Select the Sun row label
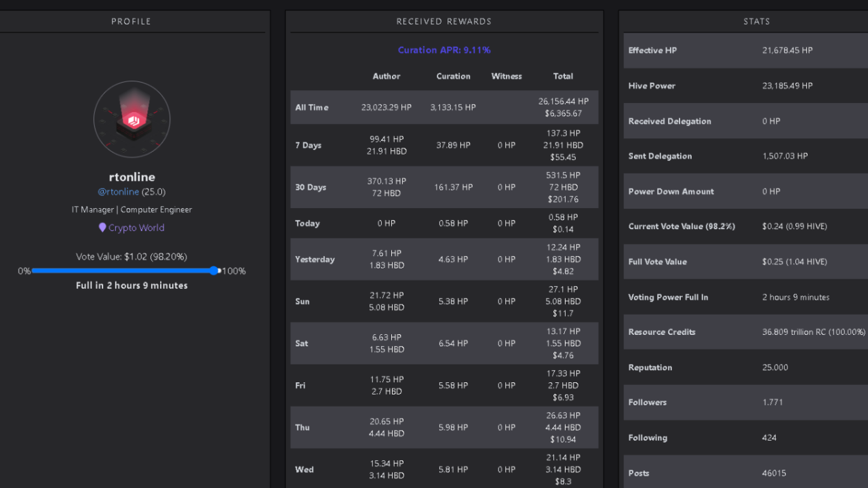 [x=302, y=302]
